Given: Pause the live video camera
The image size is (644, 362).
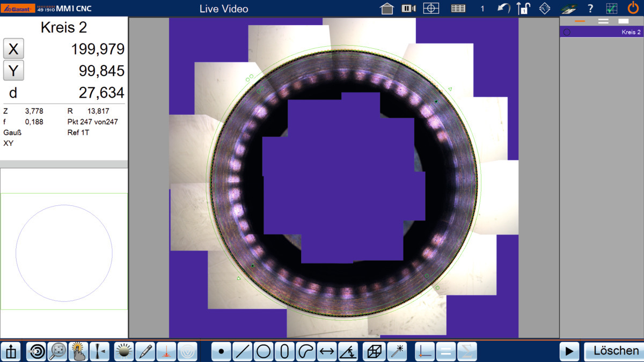Looking at the screenshot, I should tap(409, 9).
